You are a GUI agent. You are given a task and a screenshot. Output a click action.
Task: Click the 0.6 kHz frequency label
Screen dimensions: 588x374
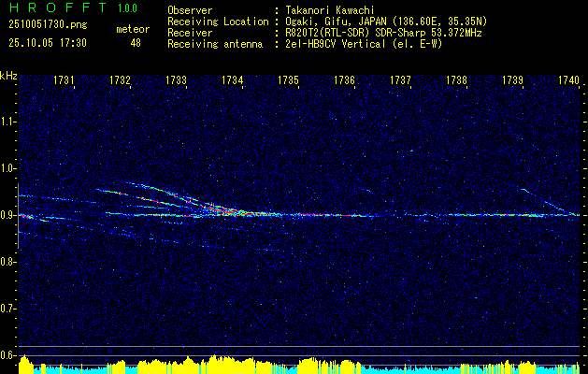[x=8, y=355]
